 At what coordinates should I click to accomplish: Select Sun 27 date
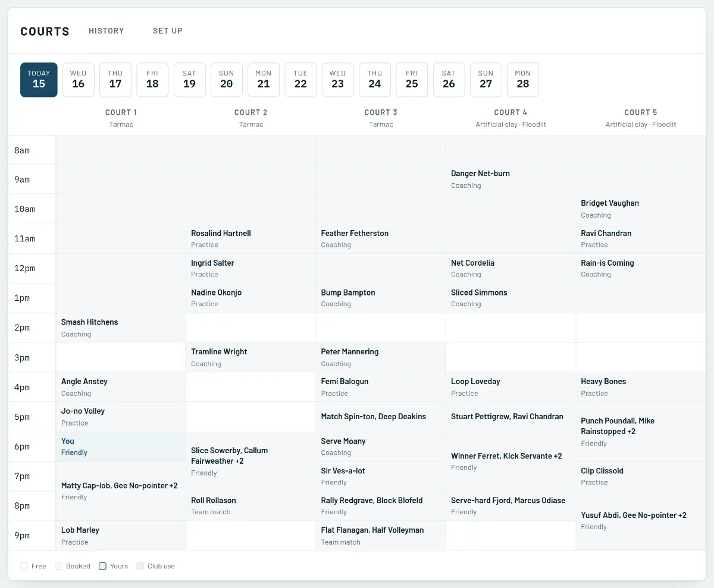coord(486,80)
